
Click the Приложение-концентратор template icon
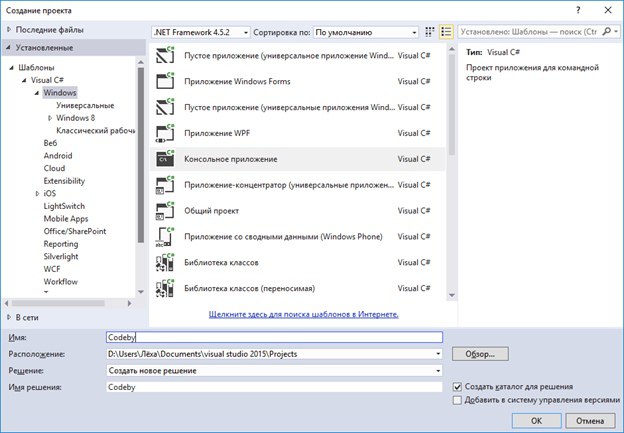pyautogui.click(x=165, y=185)
